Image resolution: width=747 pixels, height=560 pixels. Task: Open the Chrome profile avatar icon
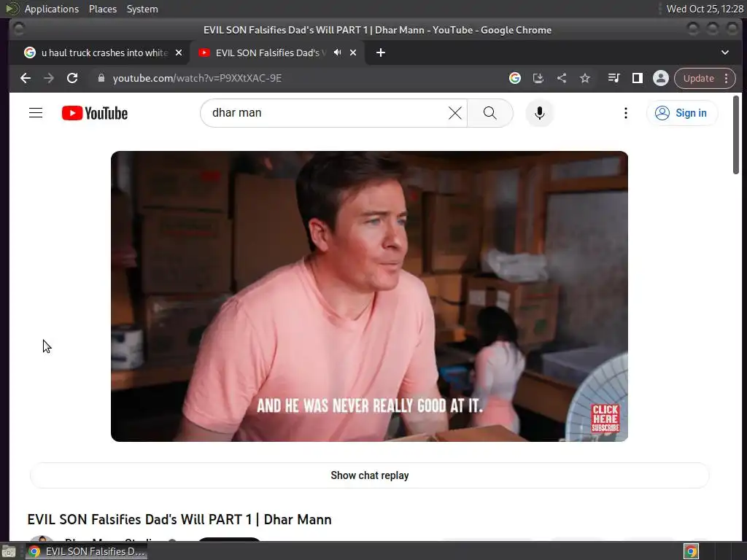(661, 78)
